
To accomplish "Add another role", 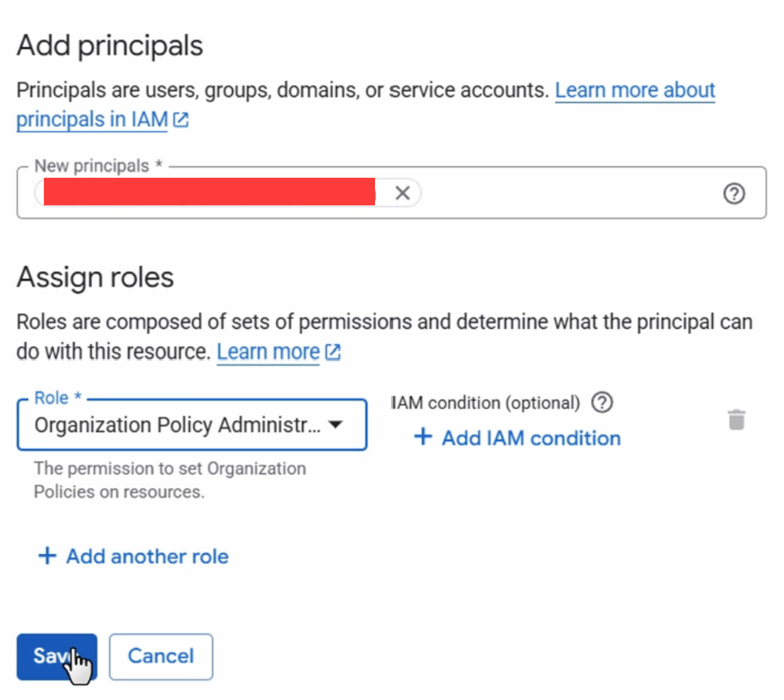I will 133,556.
